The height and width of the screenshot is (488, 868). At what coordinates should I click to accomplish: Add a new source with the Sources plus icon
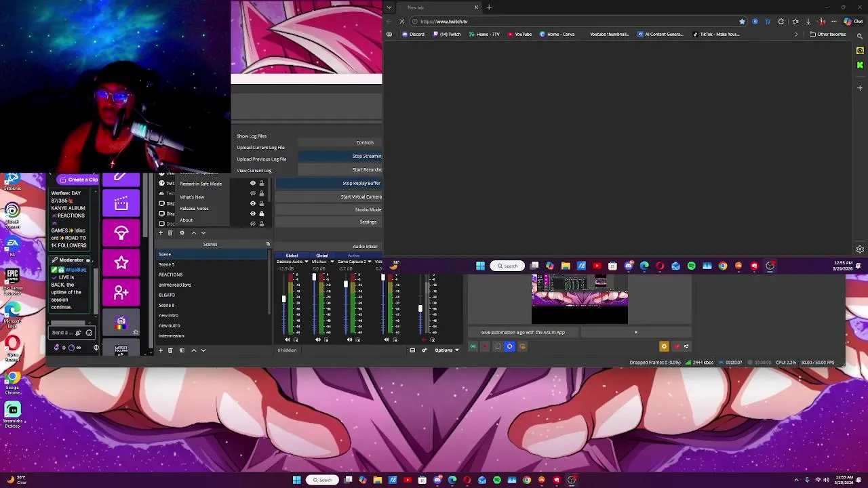point(161,233)
